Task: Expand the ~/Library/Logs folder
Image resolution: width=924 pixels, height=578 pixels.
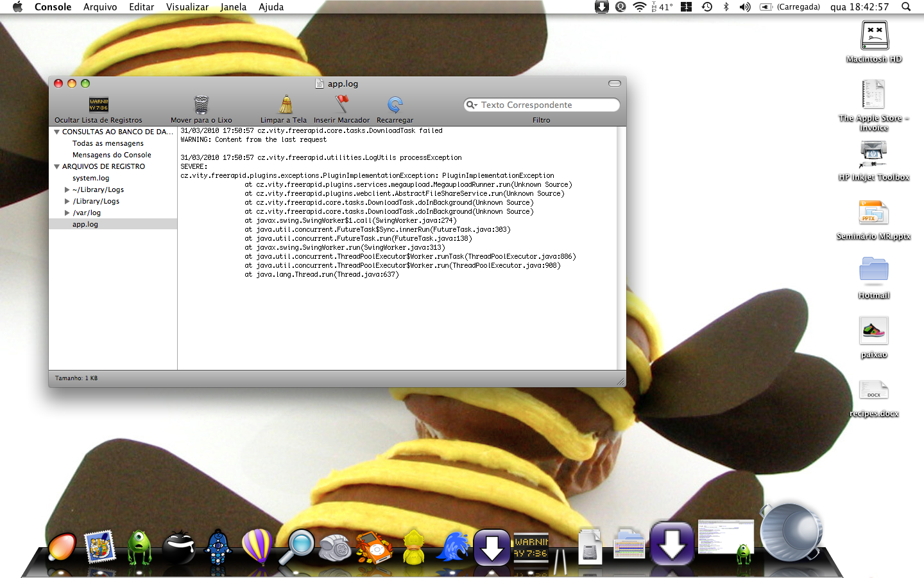Action: pos(67,189)
